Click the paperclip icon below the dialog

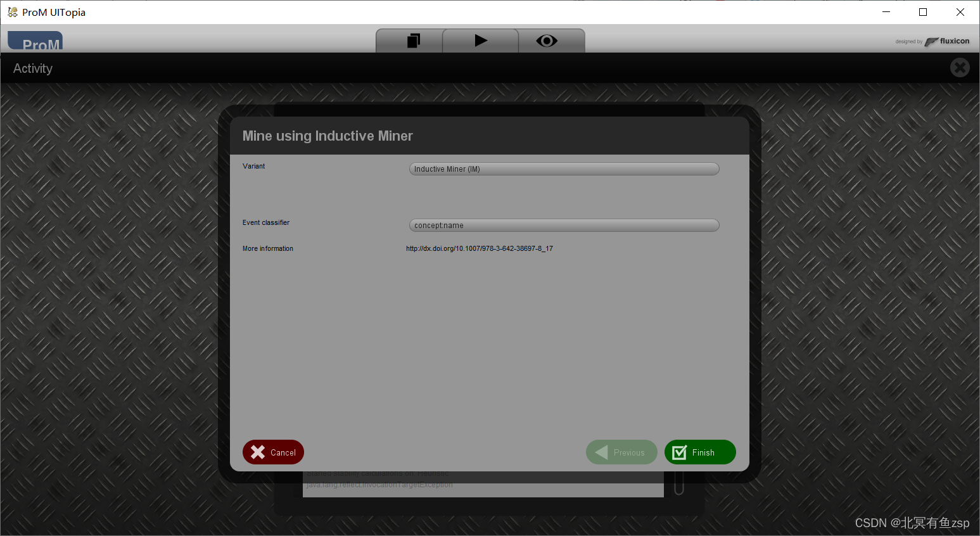click(x=679, y=484)
